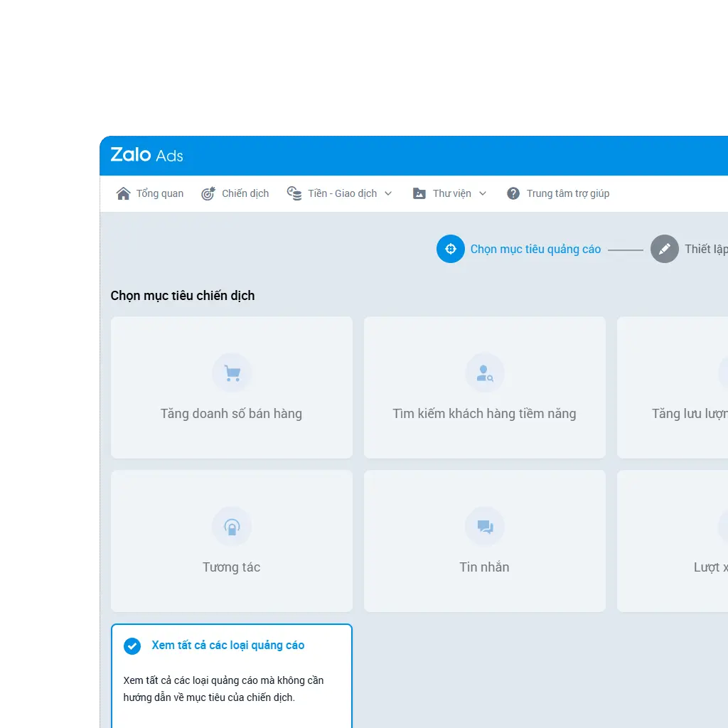Go to Chọn mục tiêu quảng cáo step
This screenshot has height=728, width=728.
pyautogui.click(x=535, y=249)
